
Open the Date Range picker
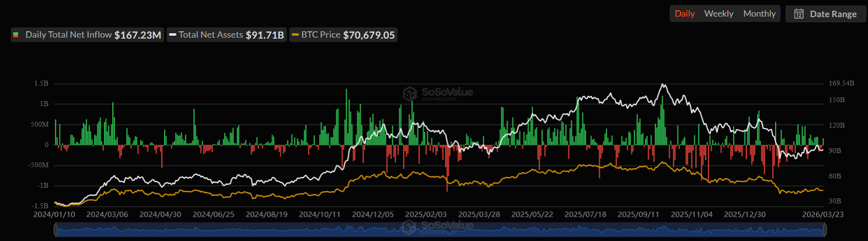826,14
